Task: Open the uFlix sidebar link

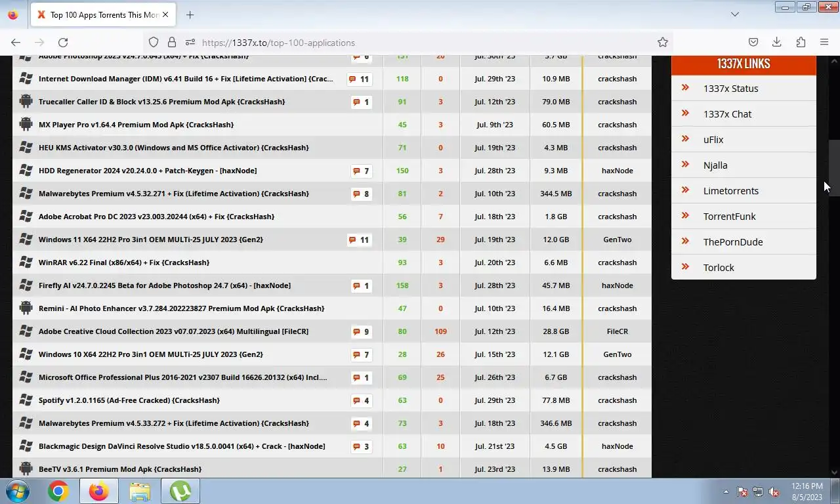Action: pyautogui.click(x=713, y=140)
